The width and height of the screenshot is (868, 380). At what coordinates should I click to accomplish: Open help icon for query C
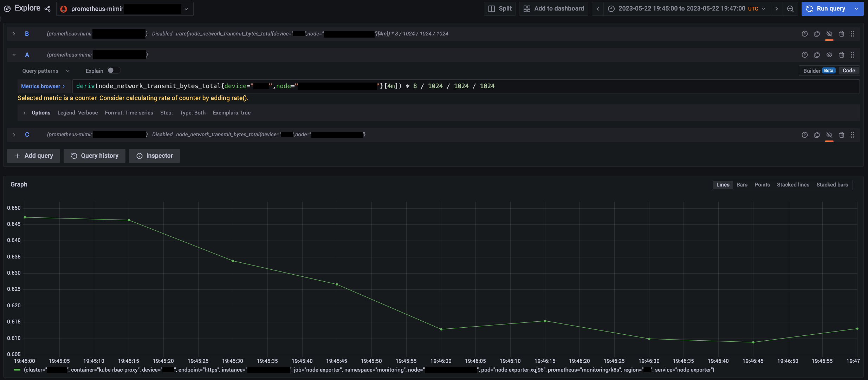tap(804, 135)
